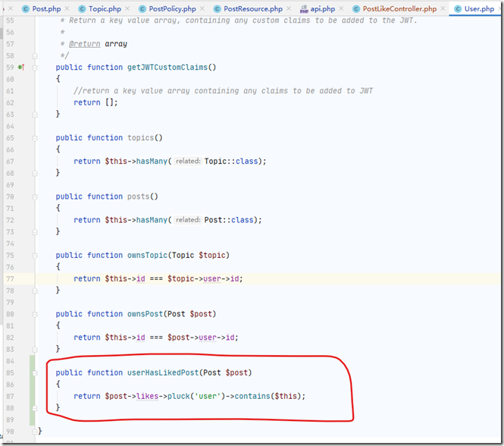504x446 pixels.
Task: Close the PostLikeController.php tab
Action: pyautogui.click(x=443, y=8)
